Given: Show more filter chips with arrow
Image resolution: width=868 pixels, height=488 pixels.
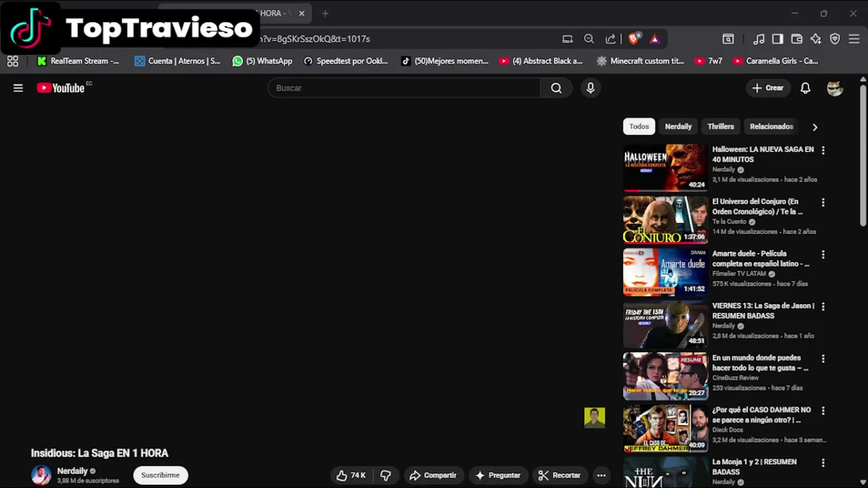Looking at the screenshot, I should 814,127.
